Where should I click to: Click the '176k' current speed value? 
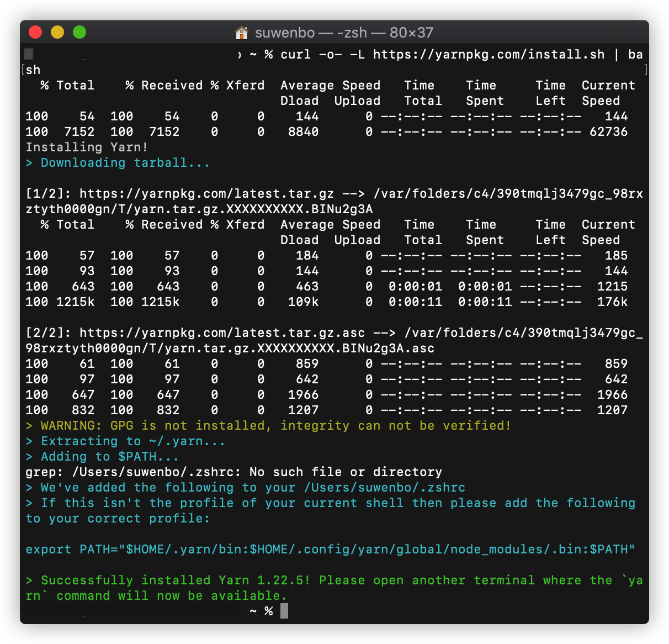pyautogui.click(x=612, y=302)
